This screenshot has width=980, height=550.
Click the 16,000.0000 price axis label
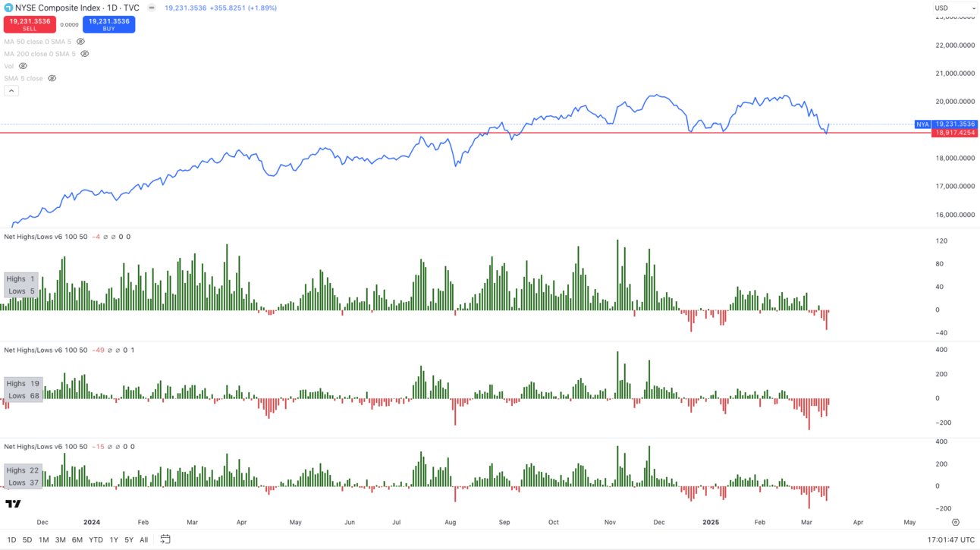click(x=955, y=215)
